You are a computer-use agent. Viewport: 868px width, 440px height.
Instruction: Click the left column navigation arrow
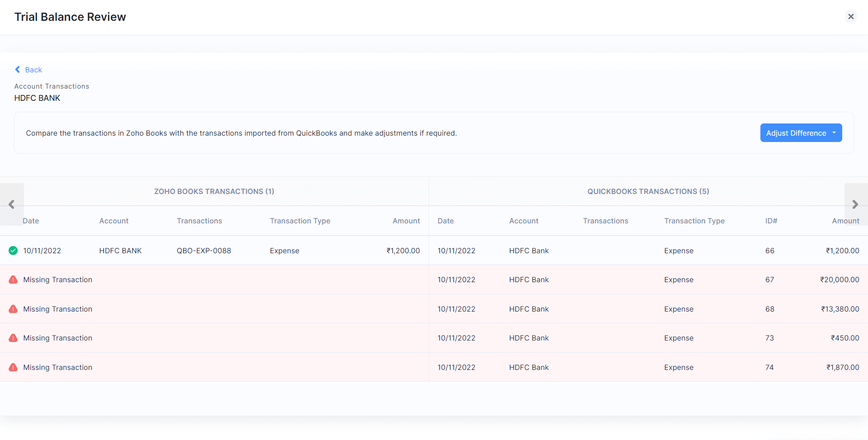coord(12,204)
